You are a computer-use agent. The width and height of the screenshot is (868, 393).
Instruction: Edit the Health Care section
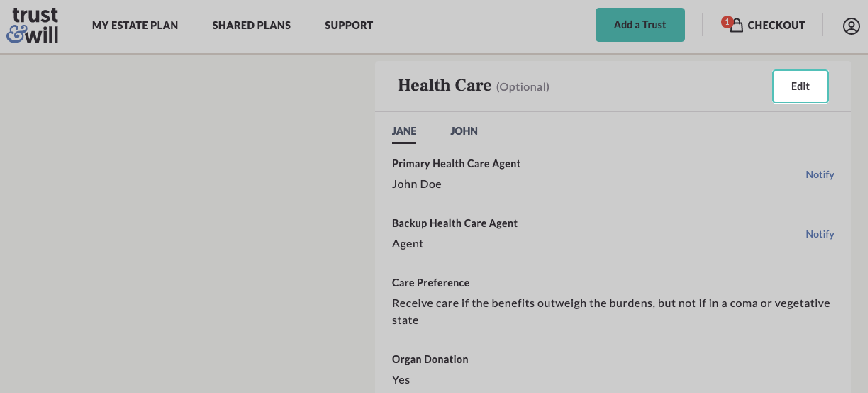click(x=800, y=86)
